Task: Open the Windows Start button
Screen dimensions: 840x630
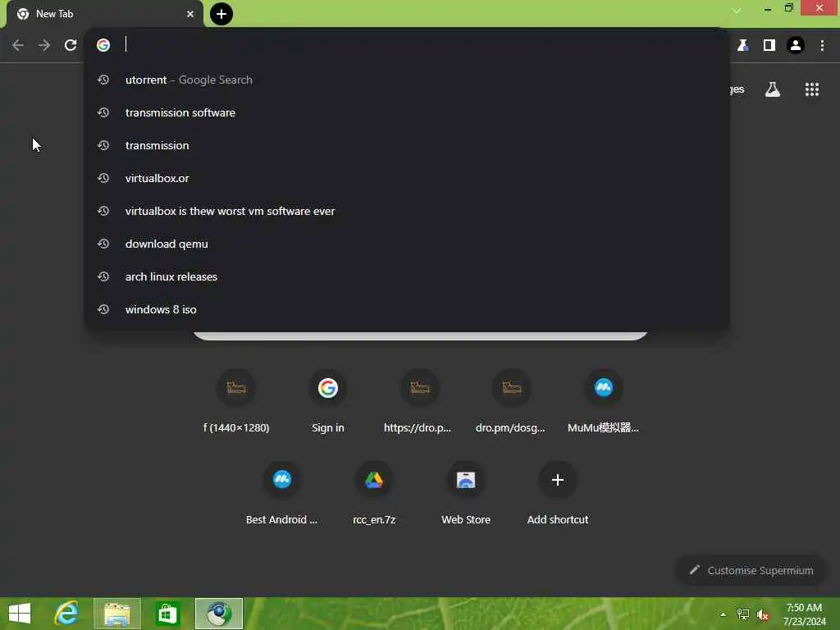Action: pyautogui.click(x=20, y=614)
